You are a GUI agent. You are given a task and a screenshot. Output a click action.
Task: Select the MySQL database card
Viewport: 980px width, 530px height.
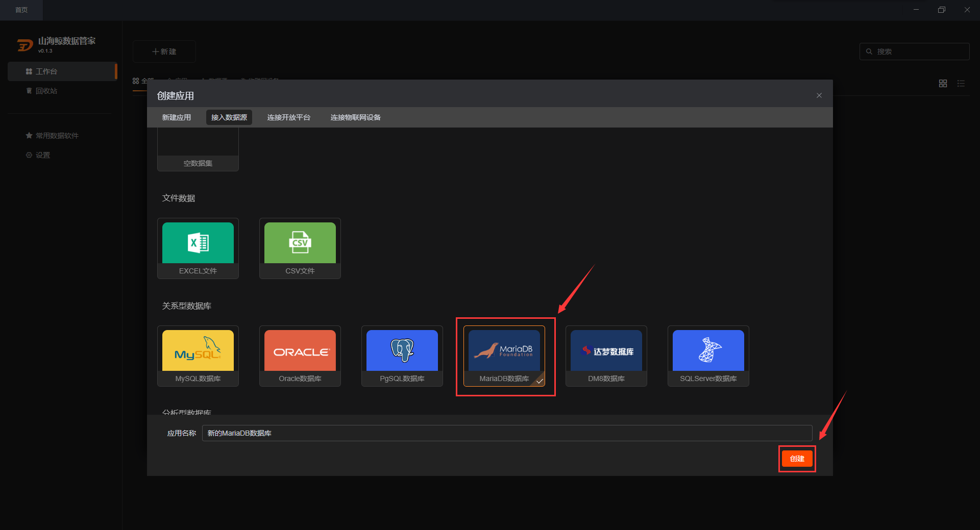pyautogui.click(x=198, y=356)
